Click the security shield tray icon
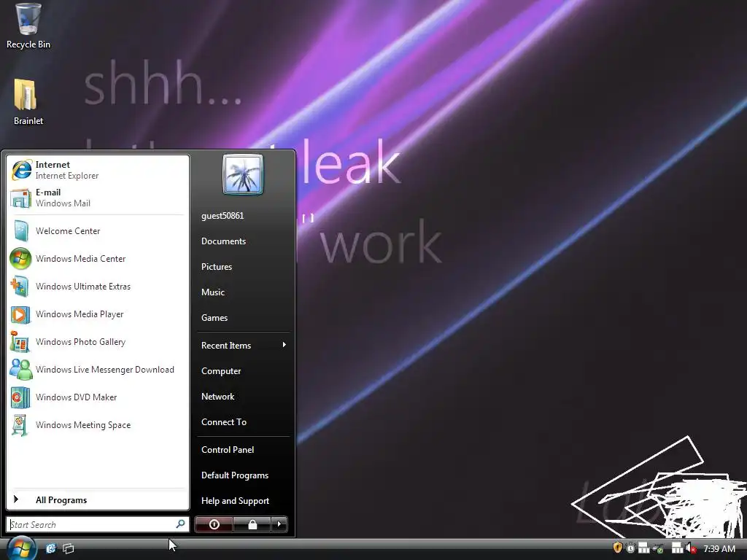Image resolution: width=747 pixels, height=560 pixels. coord(618,548)
